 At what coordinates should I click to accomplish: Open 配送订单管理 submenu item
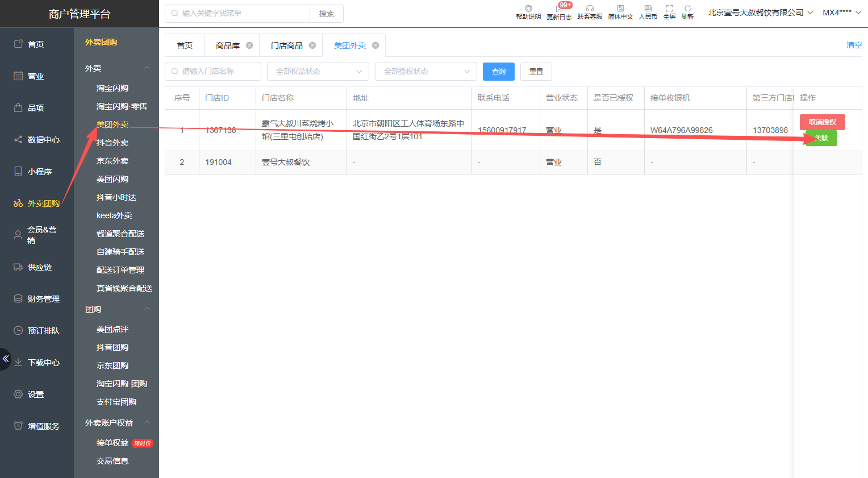pyautogui.click(x=120, y=270)
